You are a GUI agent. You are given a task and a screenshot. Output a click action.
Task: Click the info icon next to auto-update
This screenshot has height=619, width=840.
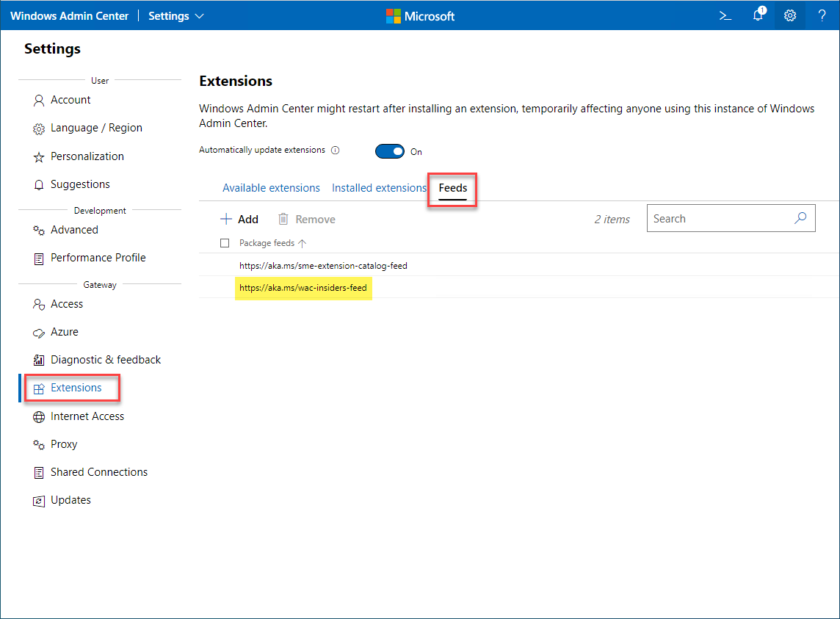[336, 150]
